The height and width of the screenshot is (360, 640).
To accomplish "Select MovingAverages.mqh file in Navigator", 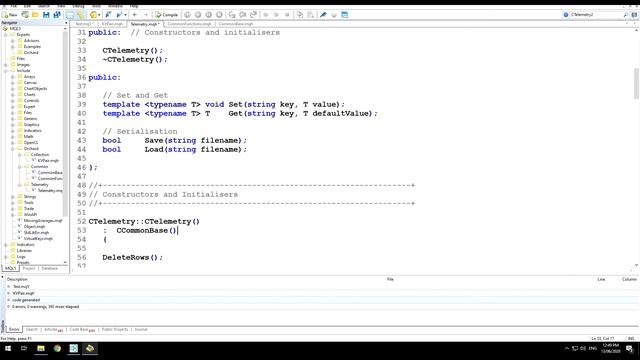I will coord(42,220).
